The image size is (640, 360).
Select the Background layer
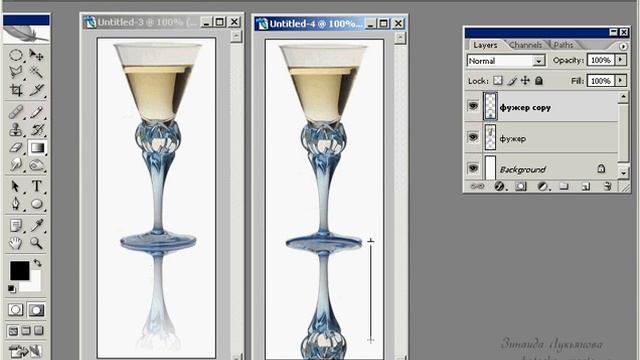(541, 167)
